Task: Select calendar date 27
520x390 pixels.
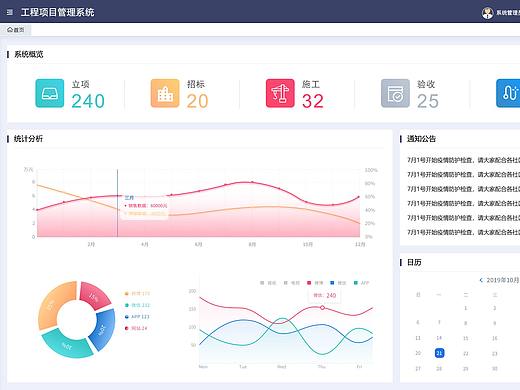Action: [x=418, y=369]
